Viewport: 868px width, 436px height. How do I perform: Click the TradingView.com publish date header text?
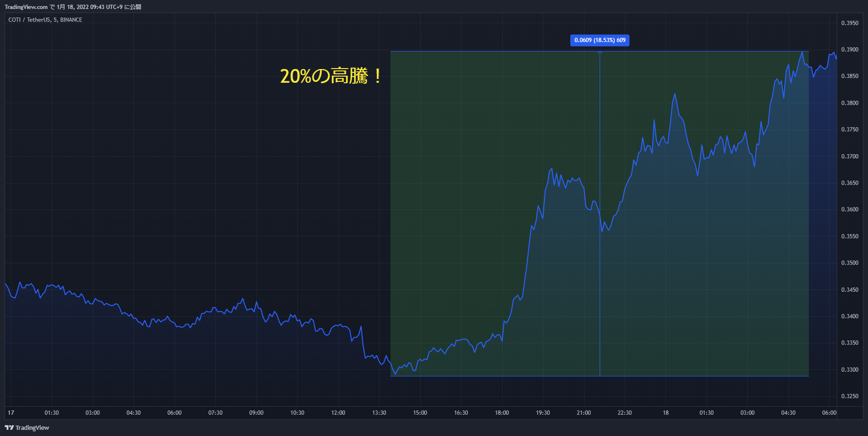(x=73, y=7)
